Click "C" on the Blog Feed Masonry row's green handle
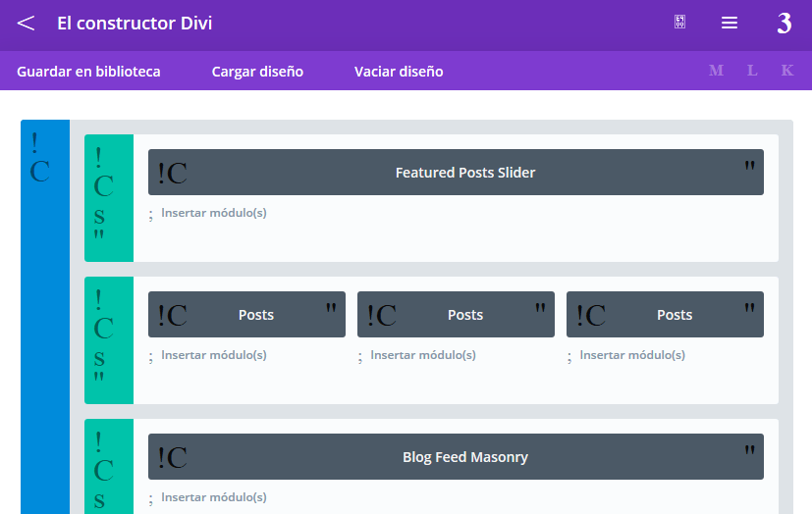 [x=103, y=471]
